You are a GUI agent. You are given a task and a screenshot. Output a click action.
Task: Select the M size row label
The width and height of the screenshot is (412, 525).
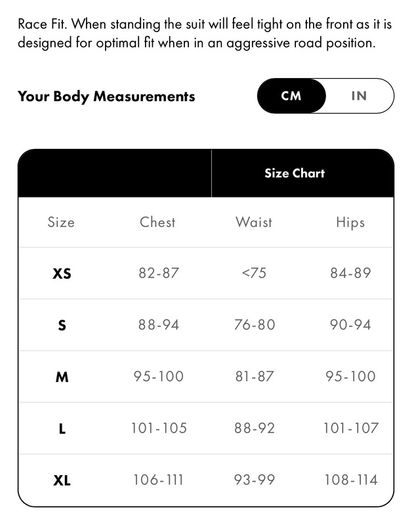coord(62,377)
